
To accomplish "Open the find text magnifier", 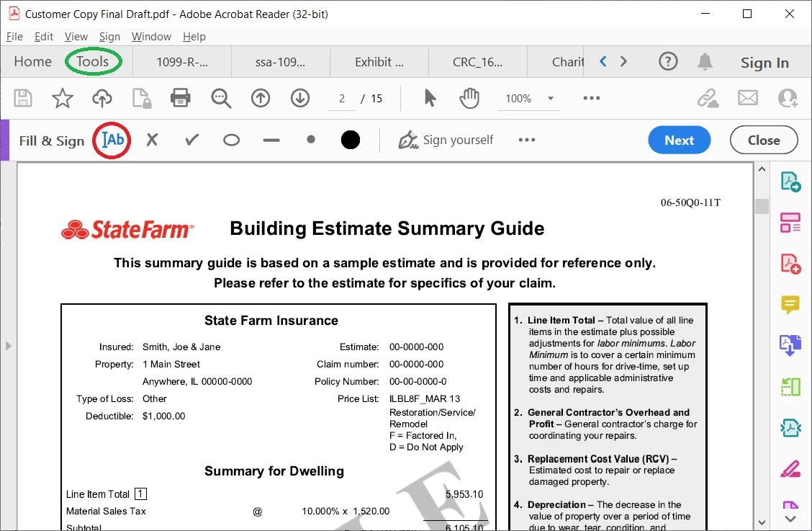I will tap(221, 98).
